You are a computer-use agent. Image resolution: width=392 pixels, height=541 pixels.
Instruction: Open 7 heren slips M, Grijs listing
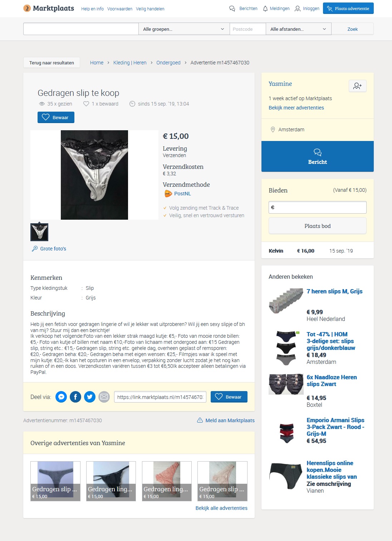tap(334, 291)
